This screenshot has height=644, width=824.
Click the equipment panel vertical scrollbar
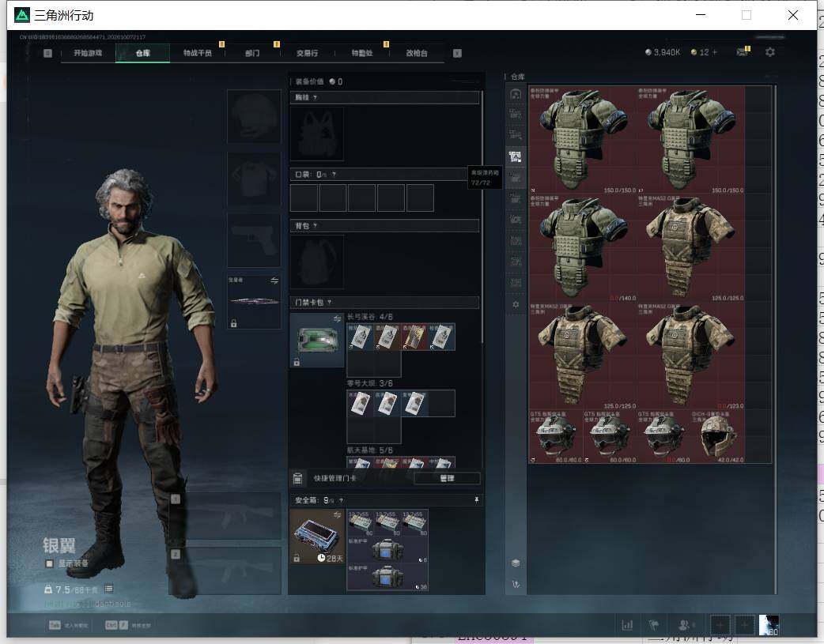[482, 218]
